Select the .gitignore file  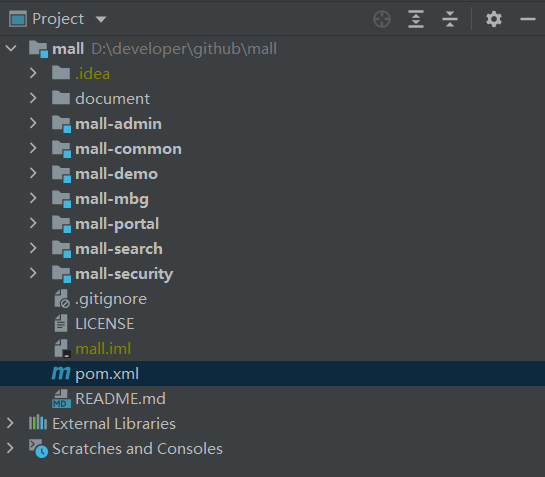tap(111, 299)
